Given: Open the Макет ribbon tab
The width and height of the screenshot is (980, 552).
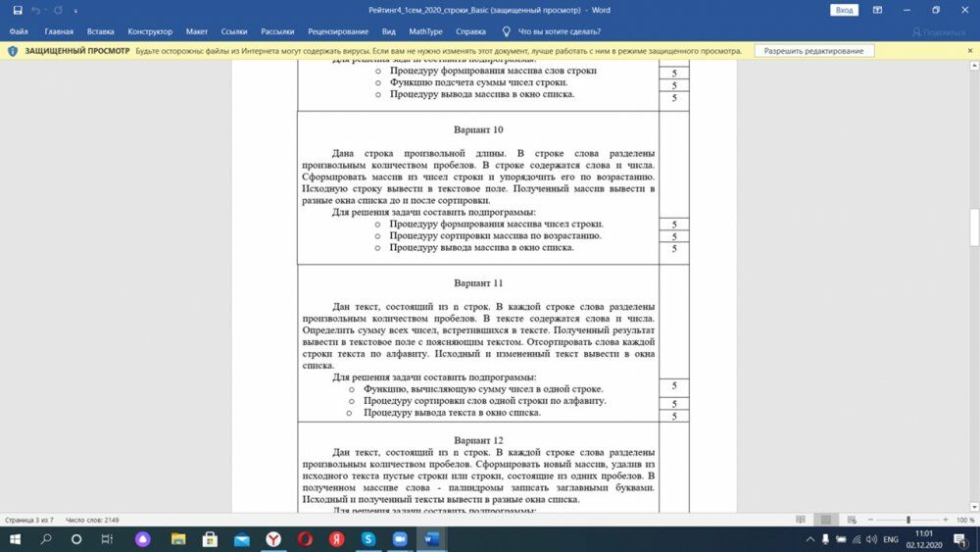Looking at the screenshot, I should pos(196,31).
